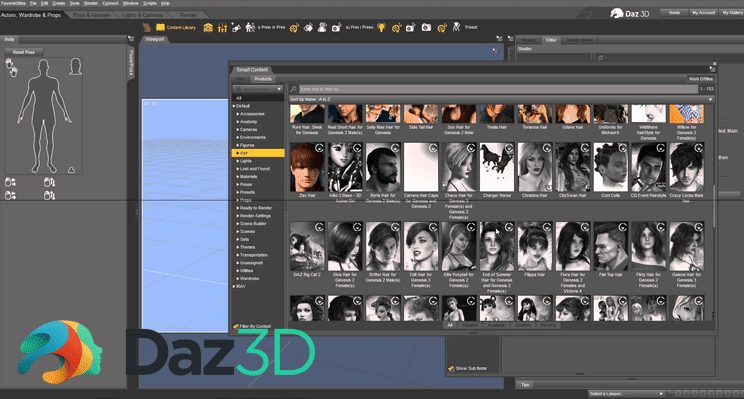The width and height of the screenshot is (744, 399).
Task: Select the Scene Builder category
Action: 253,224
